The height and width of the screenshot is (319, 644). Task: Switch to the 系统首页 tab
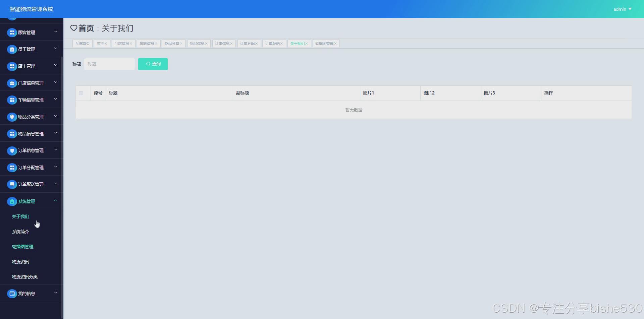click(83, 44)
